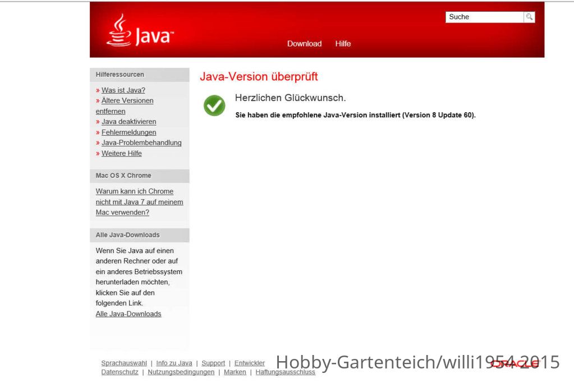Click the Hilferessourcen sidebar header
The width and height of the screenshot is (574, 392).
[x=140, y=75]
